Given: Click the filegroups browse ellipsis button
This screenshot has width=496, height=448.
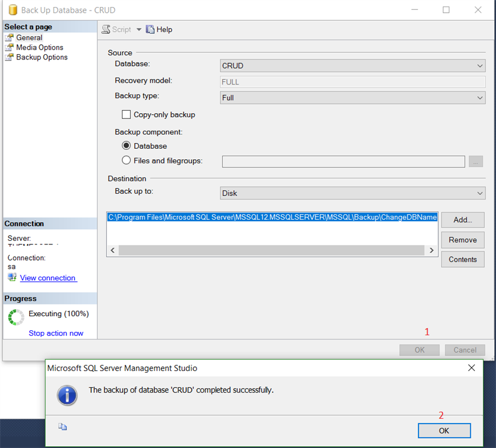Looking at the screenshot, I should pyautogui.click(x=476, y=162).
